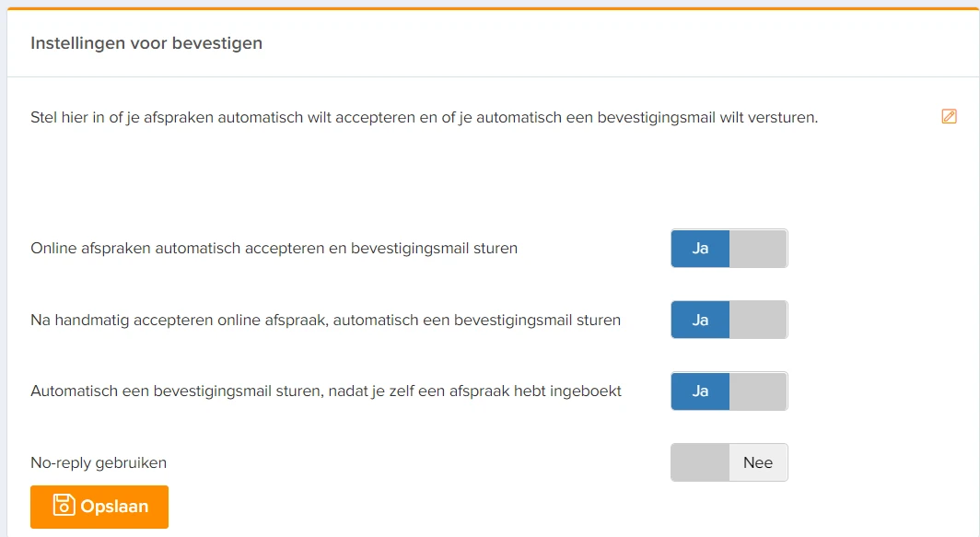Screen dimensions: 980x537
Task: Click the orange edit pencil icon
Action: click(x=949, y=116)
